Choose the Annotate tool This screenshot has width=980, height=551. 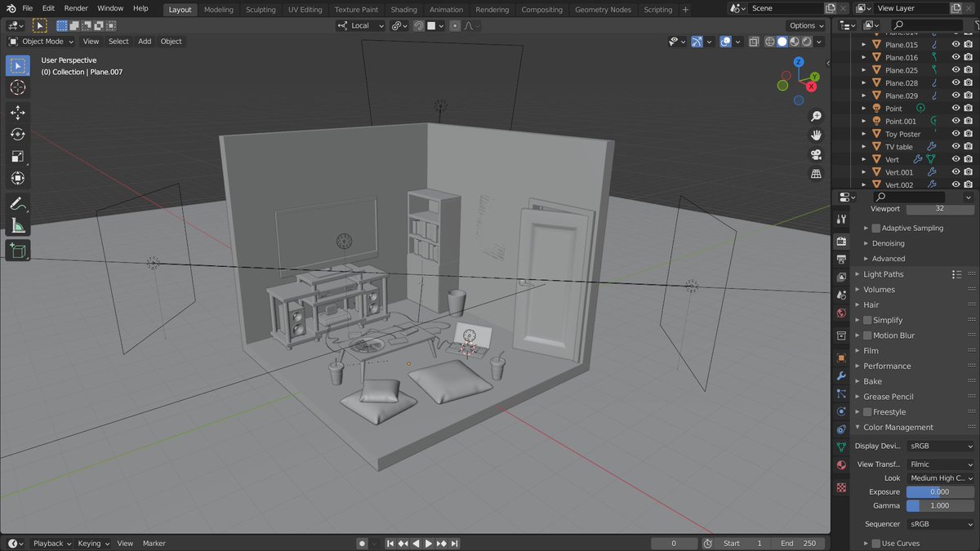click(x=18, y=203)
